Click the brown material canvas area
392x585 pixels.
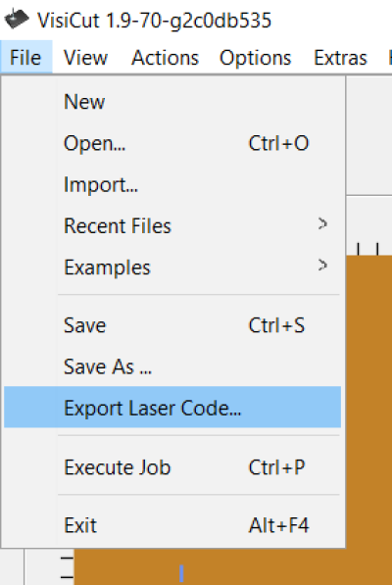pyautogui.click(x=368, y=411)
